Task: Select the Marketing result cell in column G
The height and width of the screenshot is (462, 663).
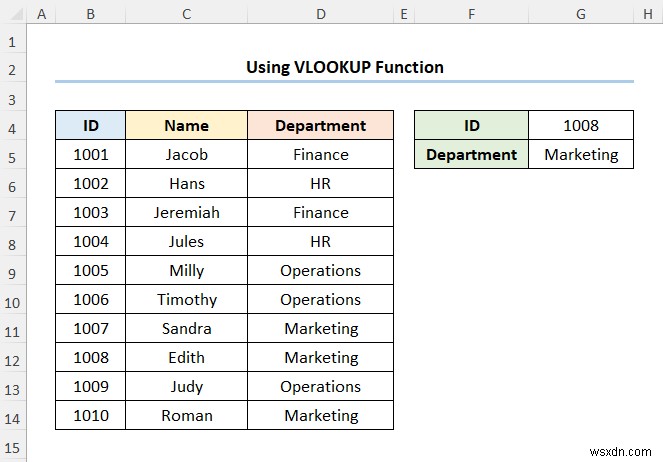Action: click(x=581, y=154)
